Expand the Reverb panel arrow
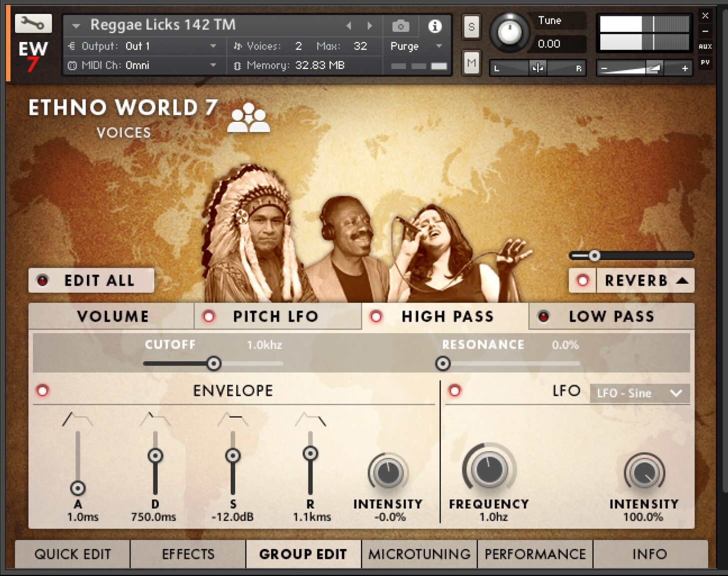This screenshot has width=728, height=576. click(x=682, y=280)
